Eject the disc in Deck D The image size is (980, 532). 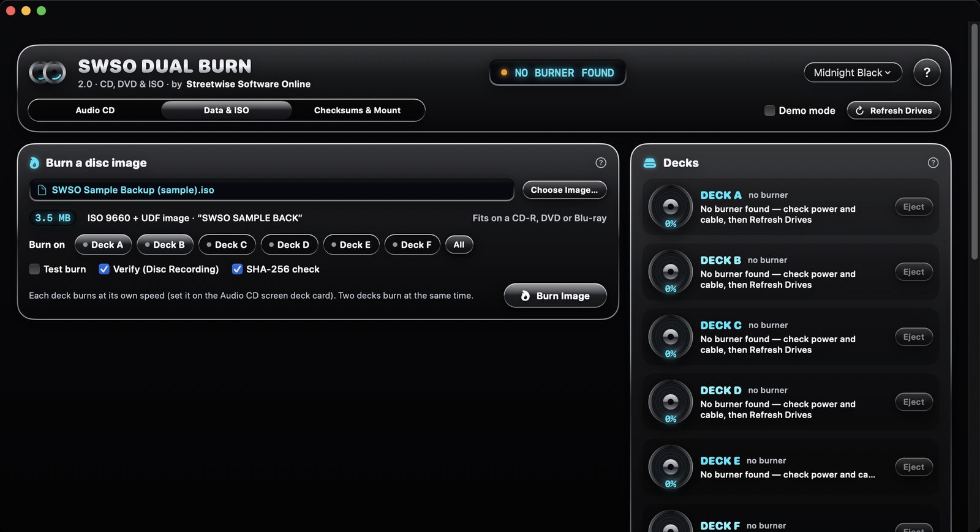pos(914,402)
